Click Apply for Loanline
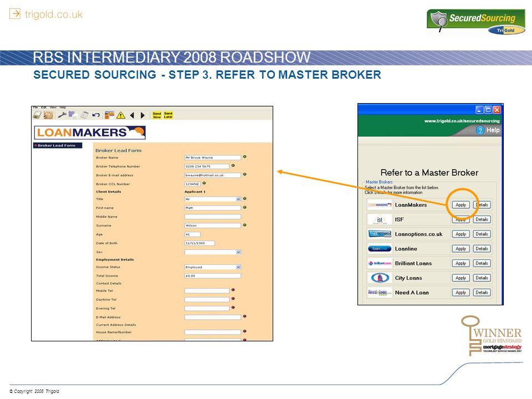This screenshot has height=399, width=532. [x=461, y=249]
